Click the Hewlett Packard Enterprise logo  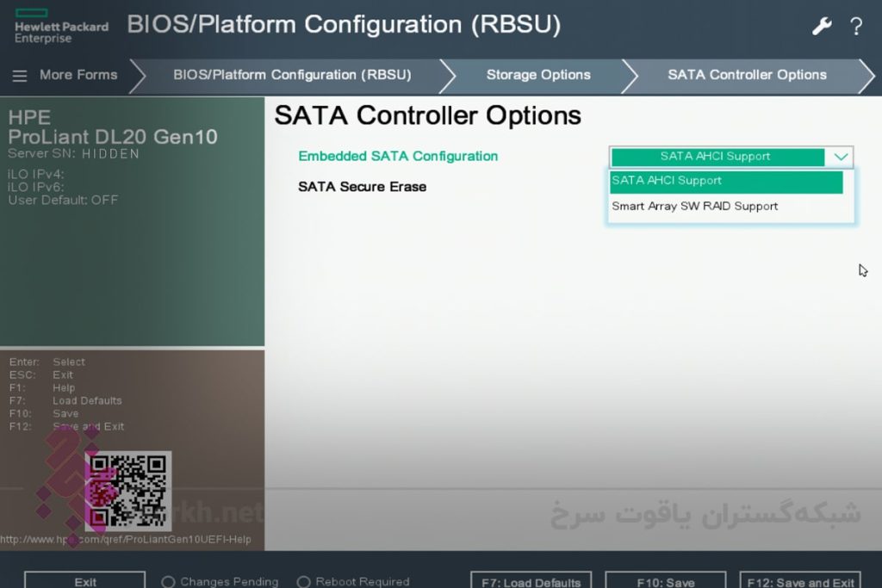[x=61, y=28]
